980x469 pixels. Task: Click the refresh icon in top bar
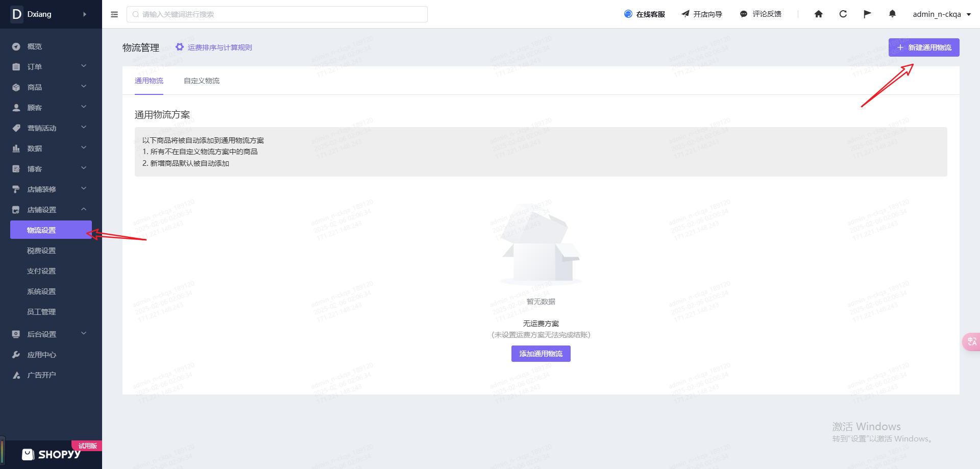click(x=843, y=14)
